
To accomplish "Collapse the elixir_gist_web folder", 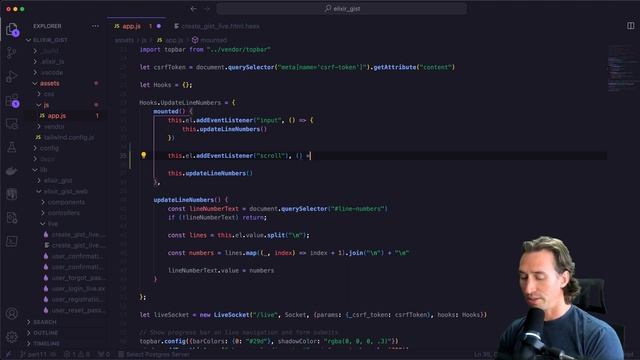I will coord(62,191).
